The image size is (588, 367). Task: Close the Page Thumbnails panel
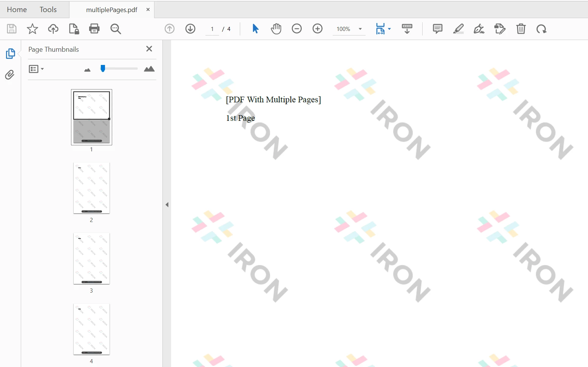(x=149, y=49)
